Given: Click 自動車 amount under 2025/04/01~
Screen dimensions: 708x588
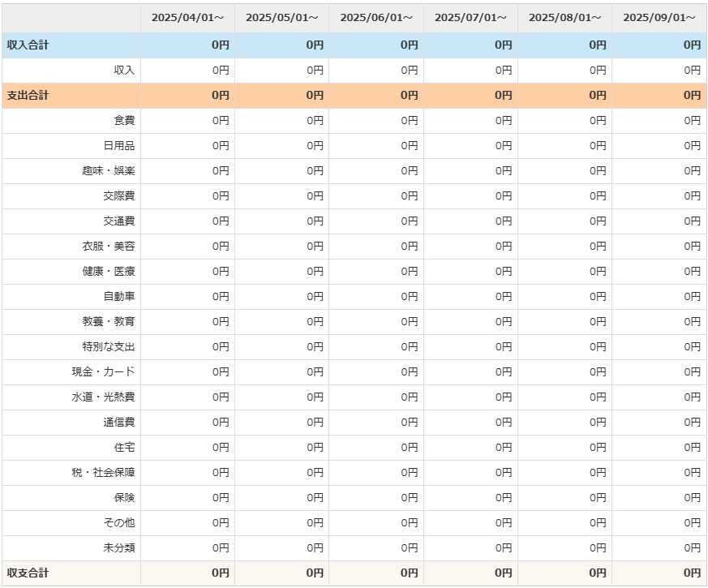Looking at the screenshot, I should (x=221, y=297).
